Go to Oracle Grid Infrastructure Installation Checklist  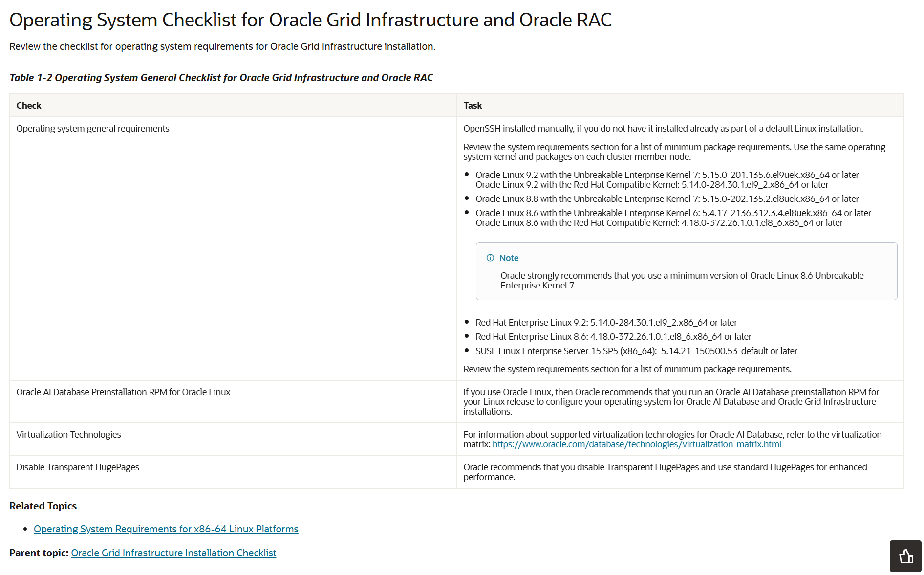173,553
